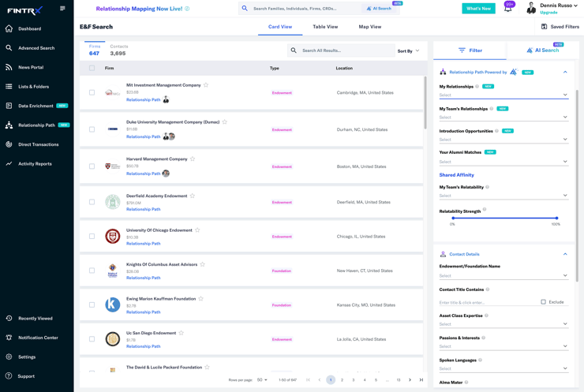584x392 pixels.
Task: Check University Of Chicago Endowment row
Action: [x=92, y=236]
